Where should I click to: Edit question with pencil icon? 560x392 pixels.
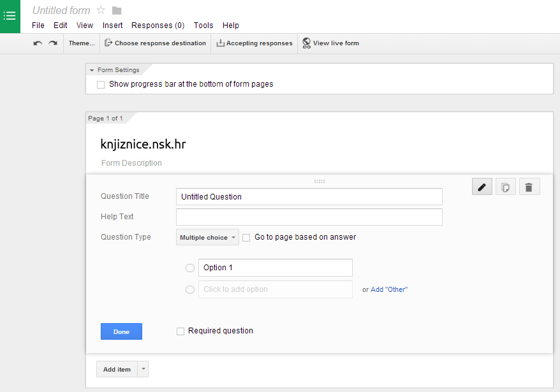point(482,187)
